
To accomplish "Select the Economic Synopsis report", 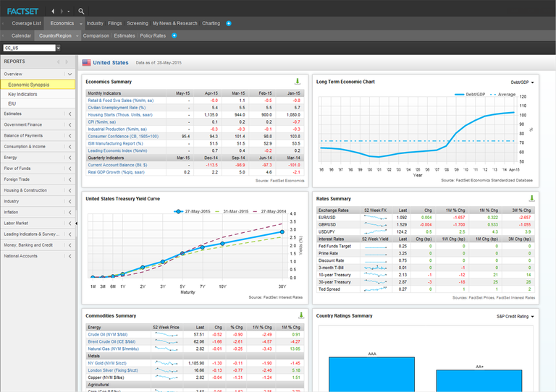I will coord(38,85).
